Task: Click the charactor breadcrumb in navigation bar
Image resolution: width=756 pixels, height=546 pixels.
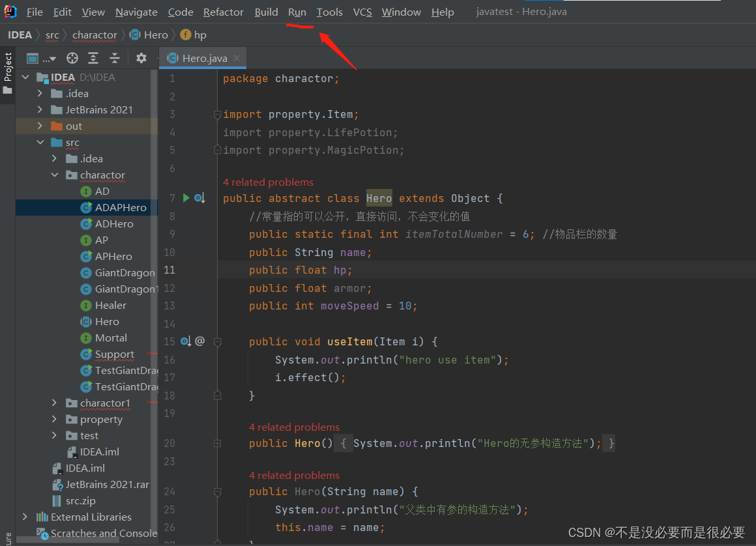Action: tap(94, 35)
